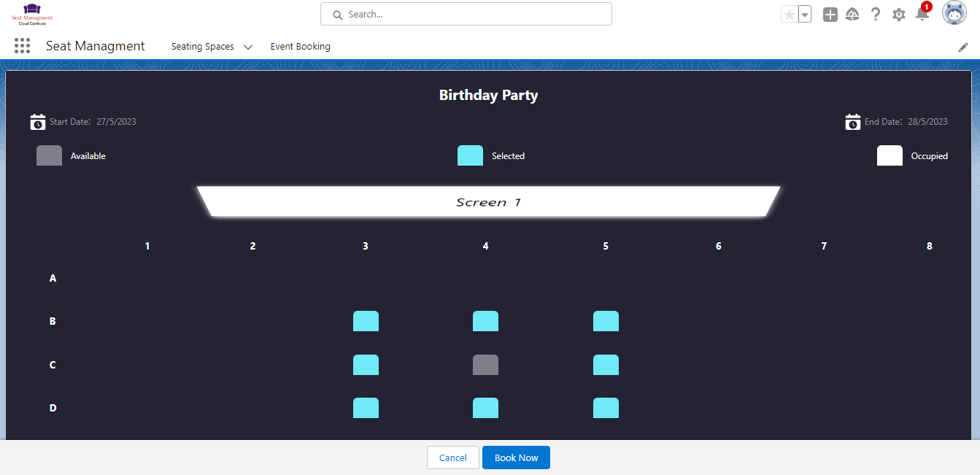980x475 pixels.
Task: Open the notifications bell
Action: tap(922, 14)
